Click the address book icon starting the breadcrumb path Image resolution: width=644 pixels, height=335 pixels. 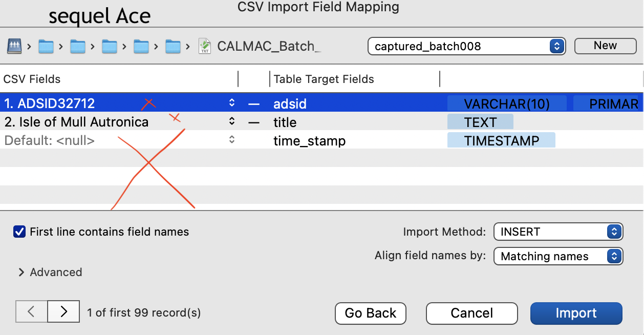tap(14, 46)
